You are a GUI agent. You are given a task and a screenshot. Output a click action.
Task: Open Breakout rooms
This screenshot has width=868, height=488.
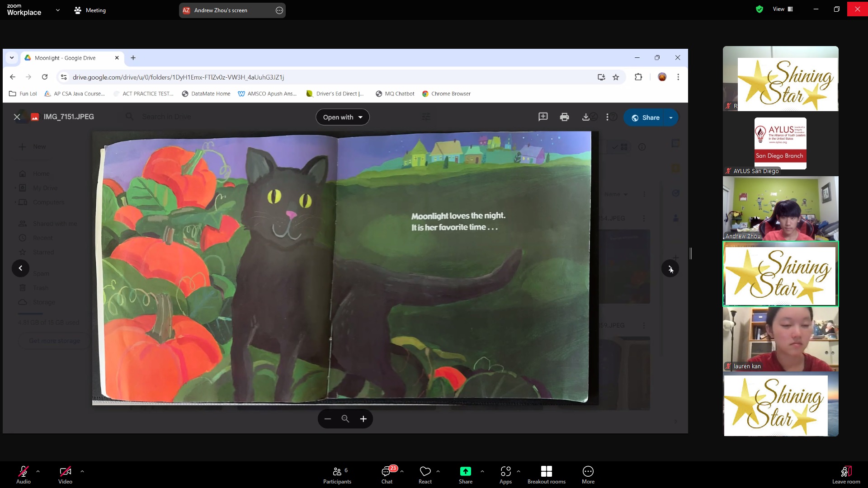point(547,475)
